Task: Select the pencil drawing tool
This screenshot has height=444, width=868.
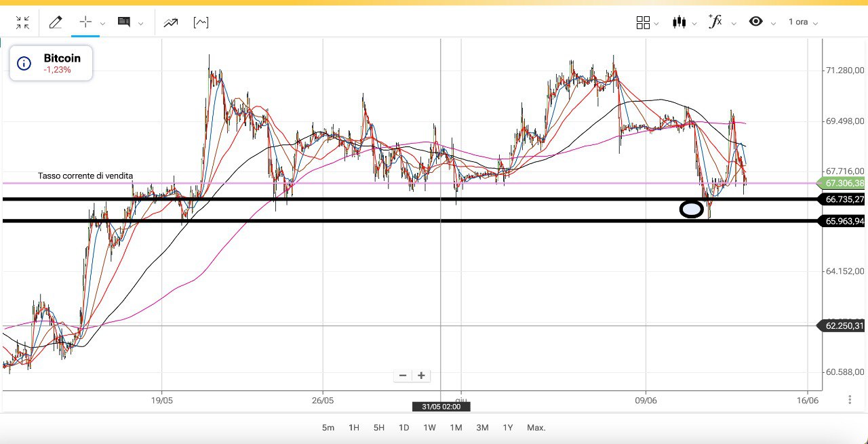Action: [x=56, y=22]
